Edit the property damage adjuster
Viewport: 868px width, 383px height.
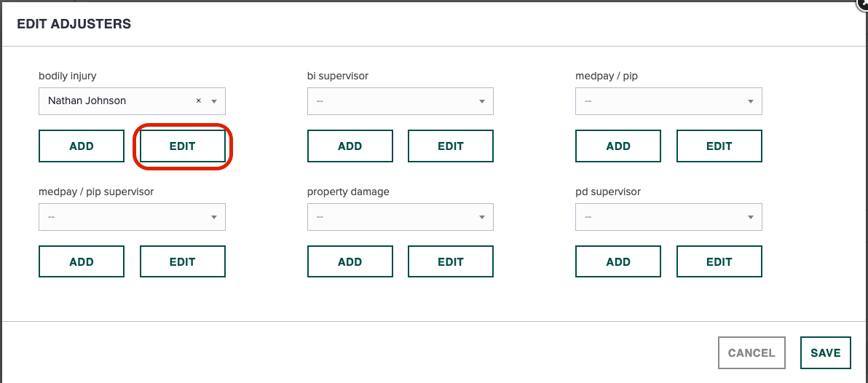point(451,261)
